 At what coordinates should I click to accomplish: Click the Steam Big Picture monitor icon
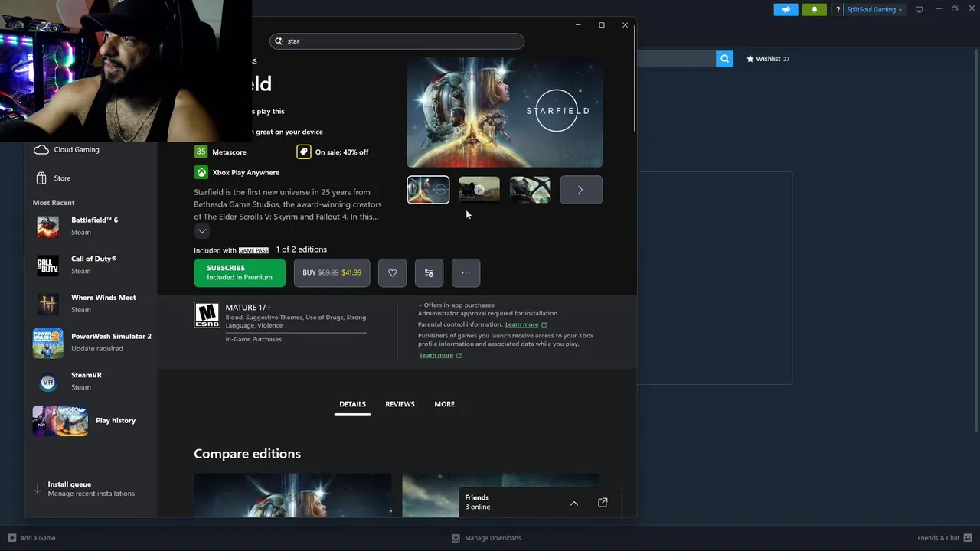point(920,9)
